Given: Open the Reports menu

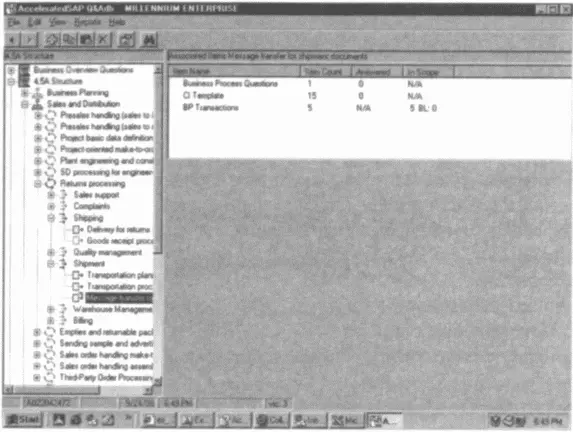Looking at the screenshot, I should [x=87, y=22].
